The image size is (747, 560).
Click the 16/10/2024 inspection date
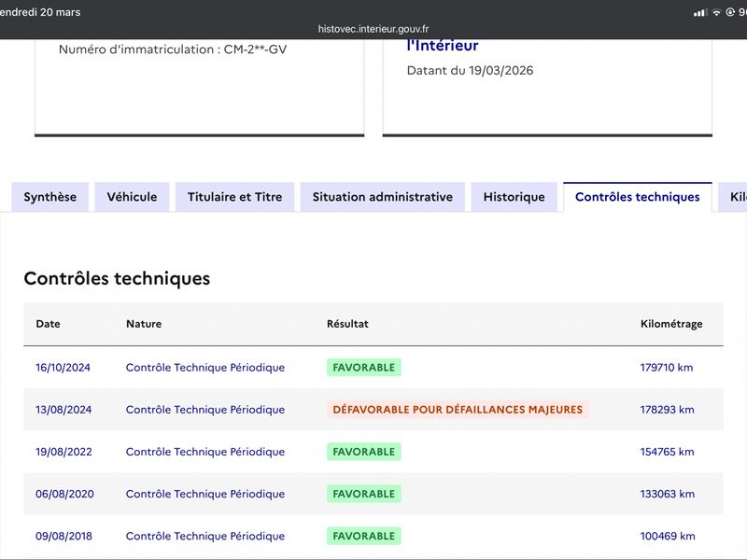tap(63, 367)
